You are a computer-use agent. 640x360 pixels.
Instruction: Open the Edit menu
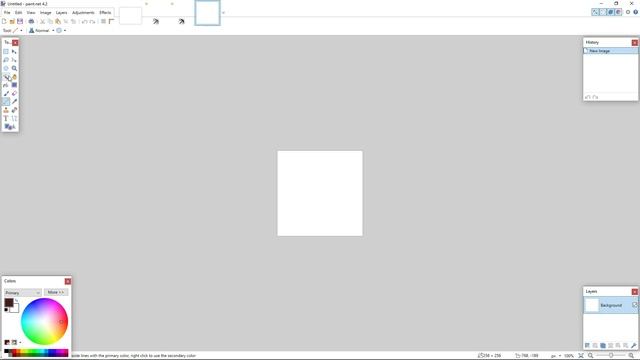click(18, 13)
